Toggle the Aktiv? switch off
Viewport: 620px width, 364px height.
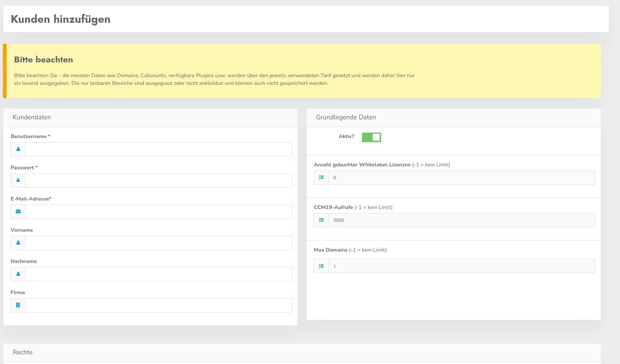coord(371,137)
